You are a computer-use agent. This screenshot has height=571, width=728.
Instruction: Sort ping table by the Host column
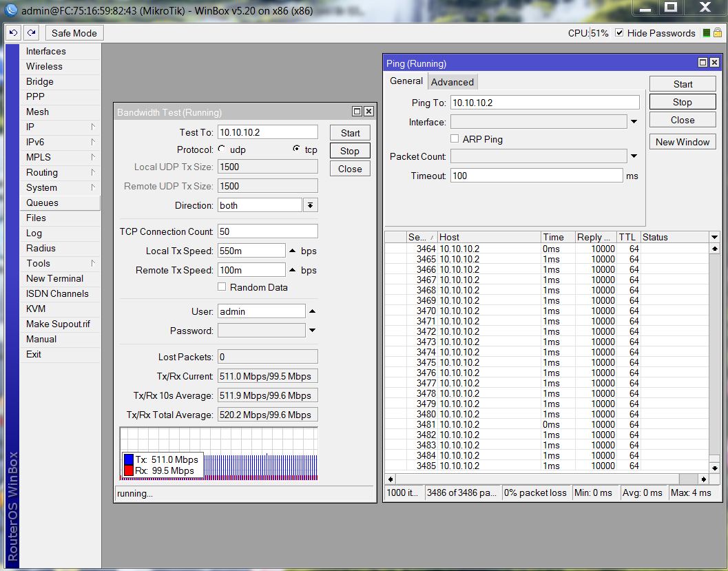coord(489,237)
